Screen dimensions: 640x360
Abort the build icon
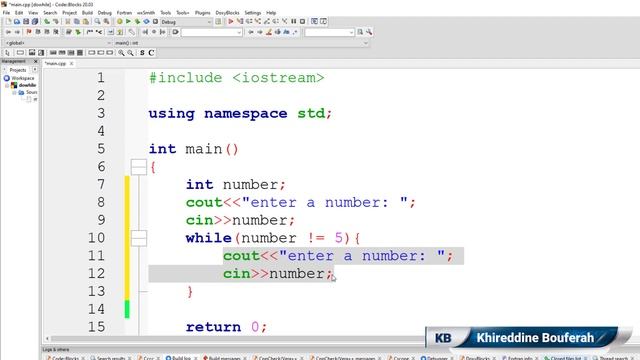click(x=155, y=22)
